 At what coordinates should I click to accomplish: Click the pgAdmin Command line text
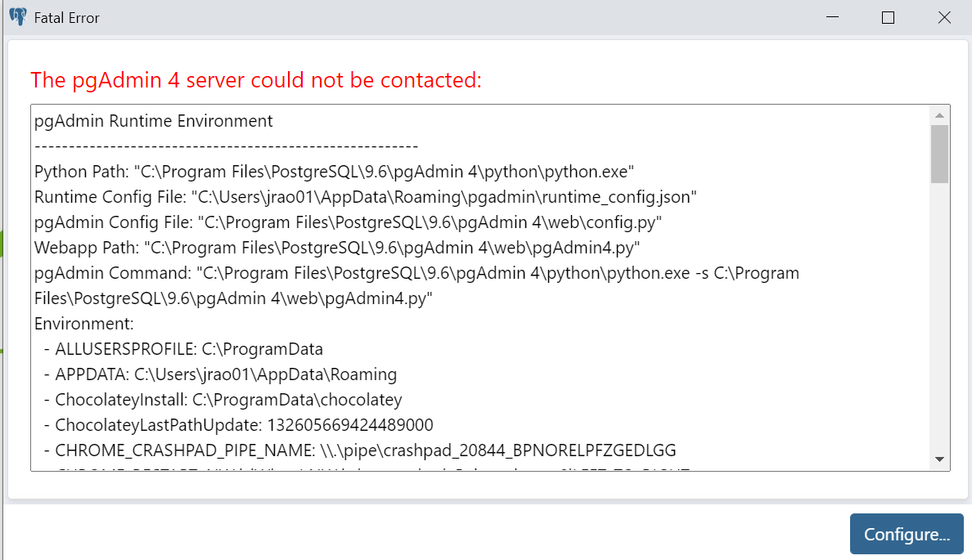click(x=416, y=285)
